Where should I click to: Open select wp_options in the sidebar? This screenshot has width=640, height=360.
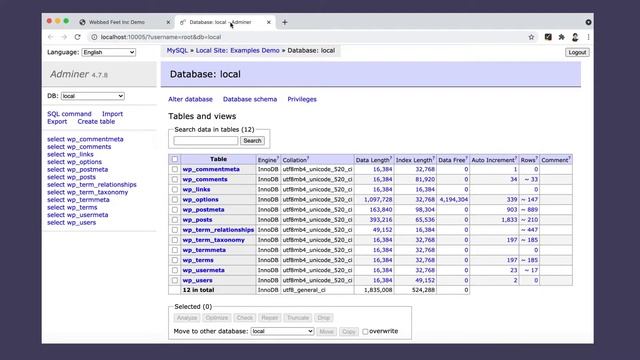74,162
